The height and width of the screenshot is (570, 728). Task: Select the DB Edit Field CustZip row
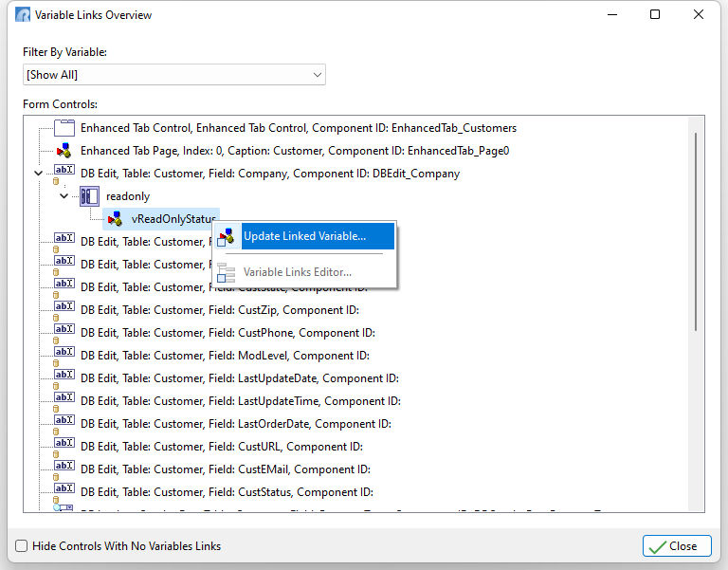point(220,310)
